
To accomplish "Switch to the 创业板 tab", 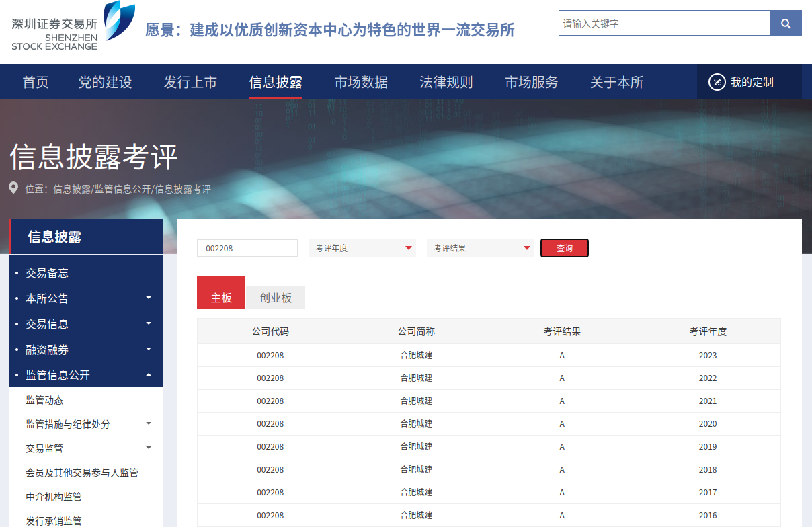I will (275, 296).
